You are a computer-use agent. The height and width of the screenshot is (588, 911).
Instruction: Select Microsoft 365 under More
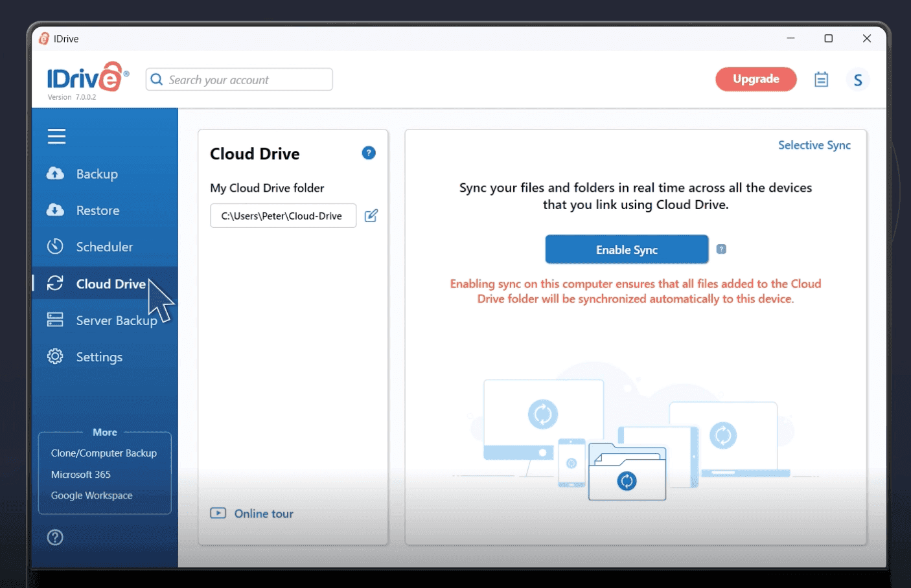[x=80, y=474]
